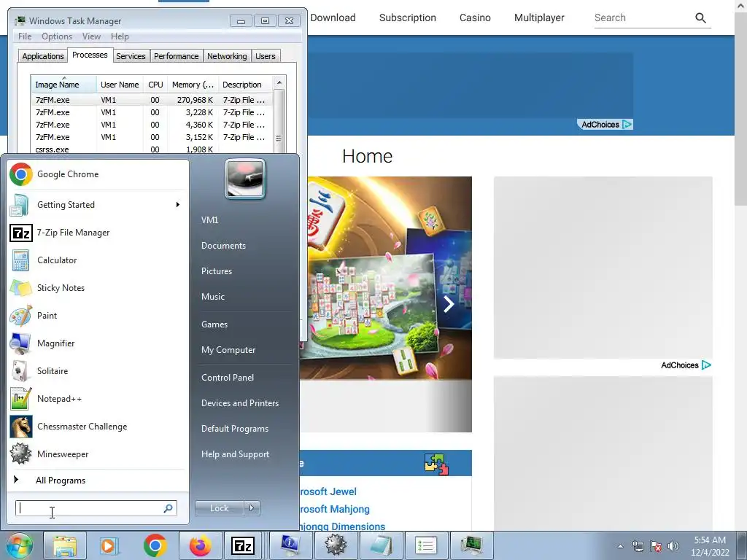Open Firefox from the taskbar

click(200, 545)
